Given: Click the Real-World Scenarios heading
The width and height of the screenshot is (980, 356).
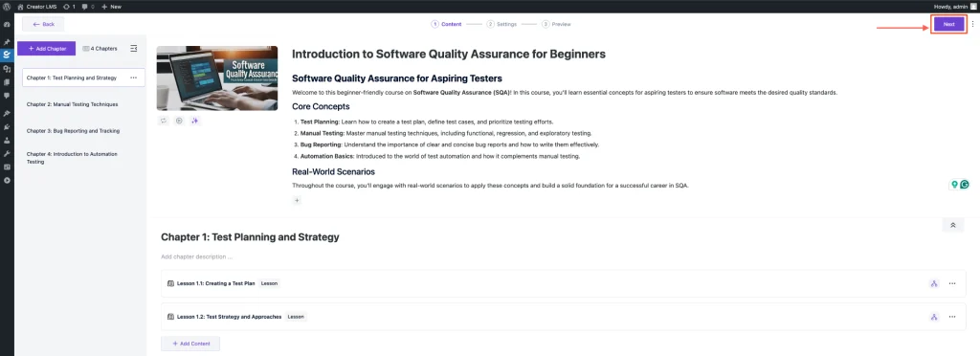Looking at the screenshot, I should [x=333, y=171].
